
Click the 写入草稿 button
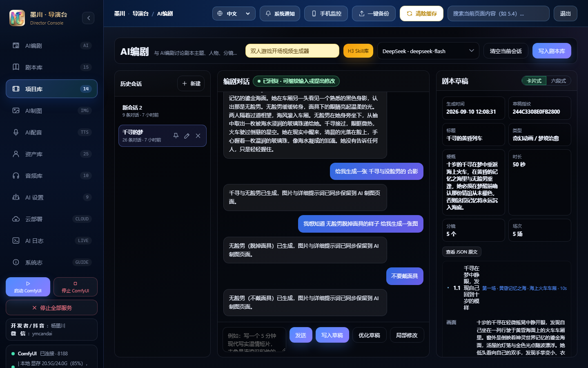coord(332,335)
